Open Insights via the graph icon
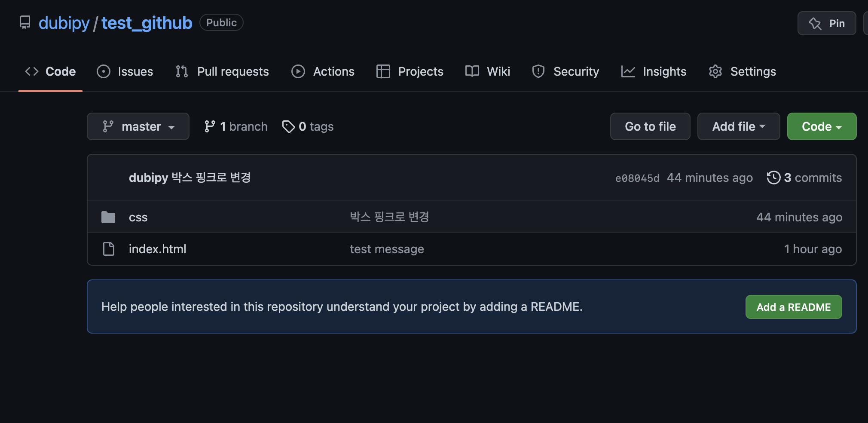 628,71
